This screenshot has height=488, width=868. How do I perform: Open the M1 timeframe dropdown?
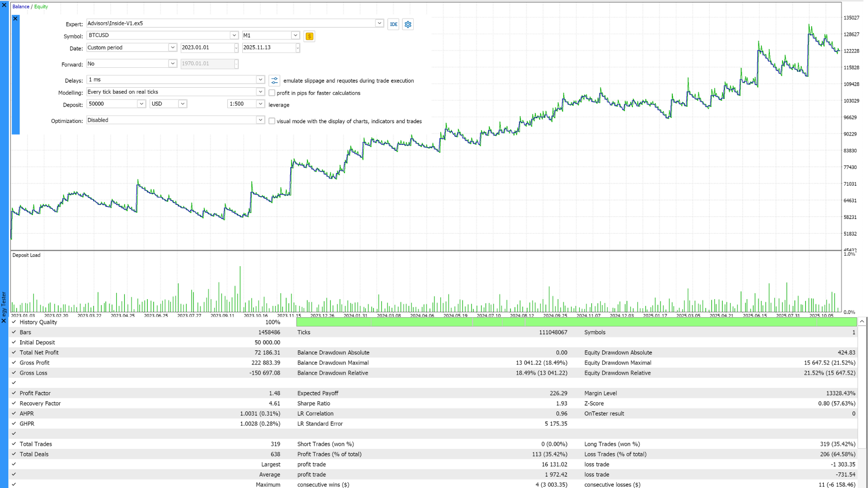[x=295, y=35]
